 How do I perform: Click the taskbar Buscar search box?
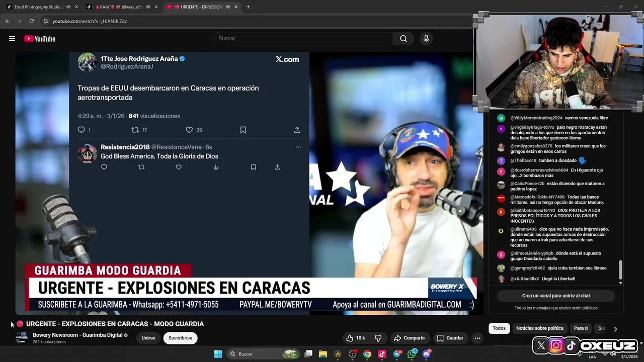pyautogui.click(x=263, y=354)
